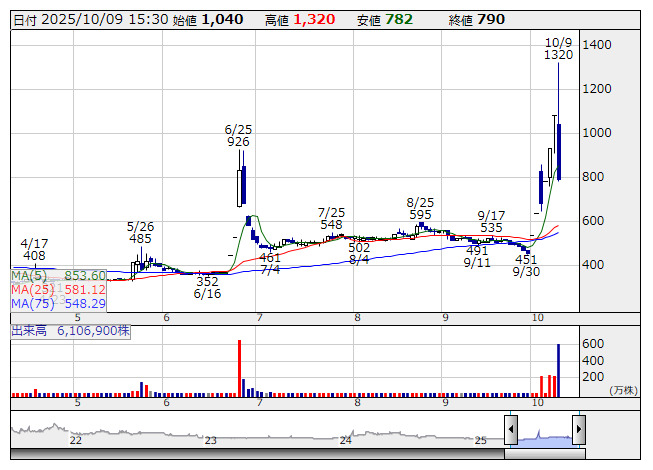Click the tall red volume bar in late June
Image resolution: width=653 pixels, height=470 pixels.
(240, 366)
